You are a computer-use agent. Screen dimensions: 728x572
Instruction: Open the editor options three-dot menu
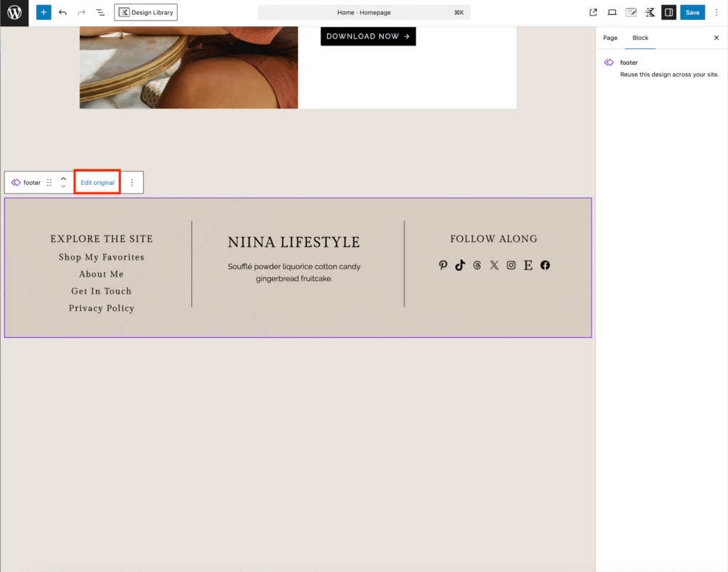[716, 12]
